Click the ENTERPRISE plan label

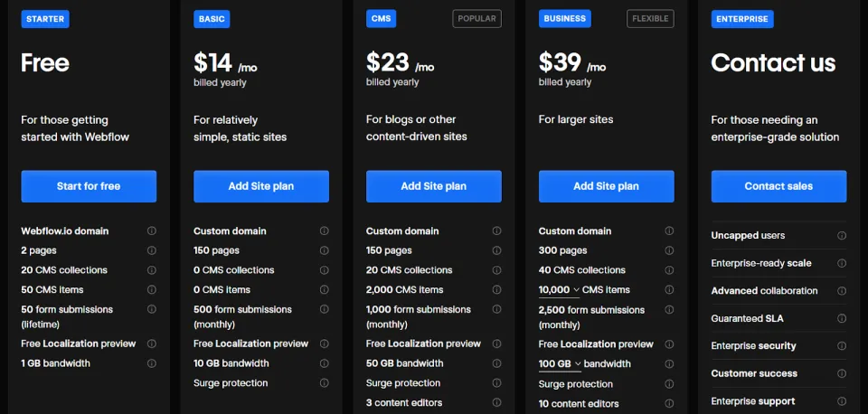click(742, 19)
